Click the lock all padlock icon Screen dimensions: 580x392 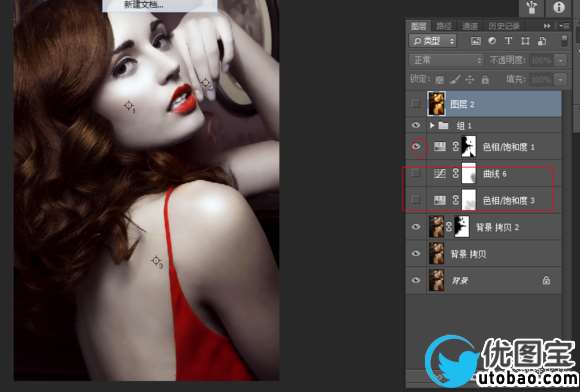tap(485, 79)
